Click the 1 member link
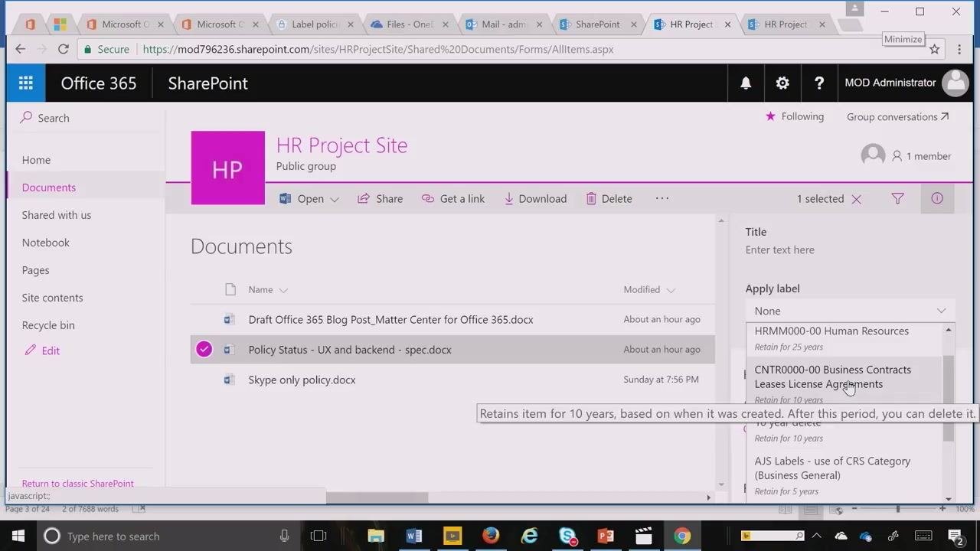The image size is (980, 551). (921, 156)
